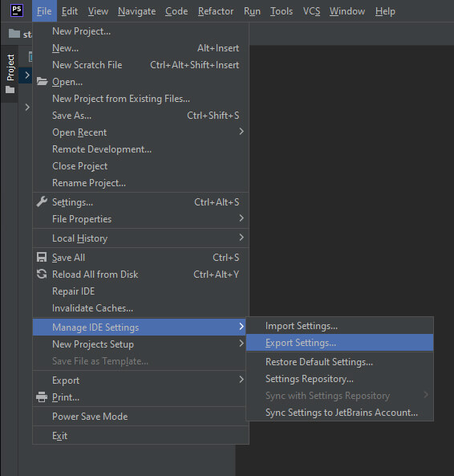Open Settings Repository... entry
Screen dimensions: 454x476
339,379
